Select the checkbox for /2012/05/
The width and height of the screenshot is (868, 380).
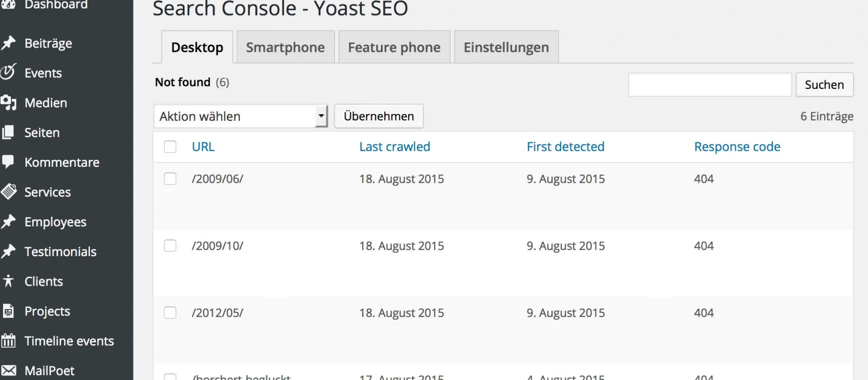click(x=170, y=313)
